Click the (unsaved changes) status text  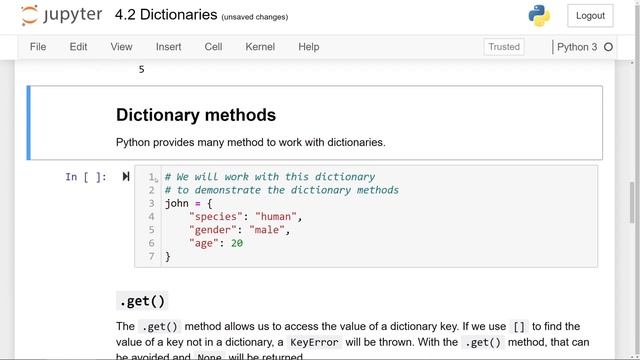255,17
